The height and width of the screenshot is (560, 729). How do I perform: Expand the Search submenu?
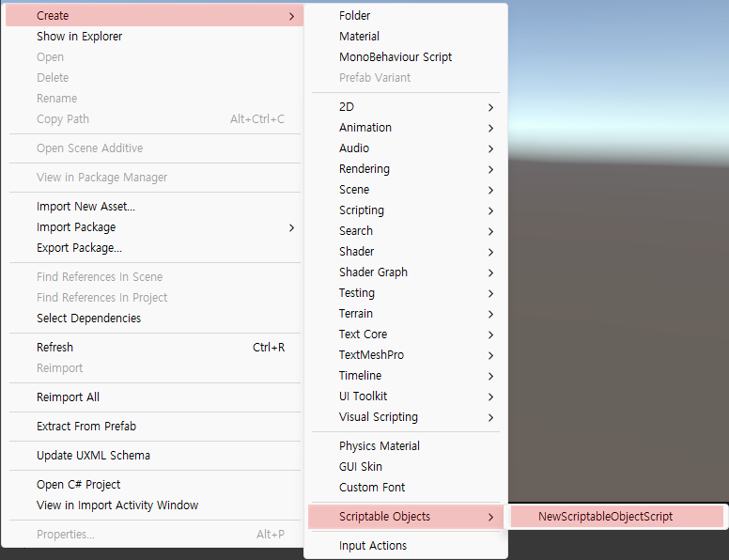tap(406, 231)
